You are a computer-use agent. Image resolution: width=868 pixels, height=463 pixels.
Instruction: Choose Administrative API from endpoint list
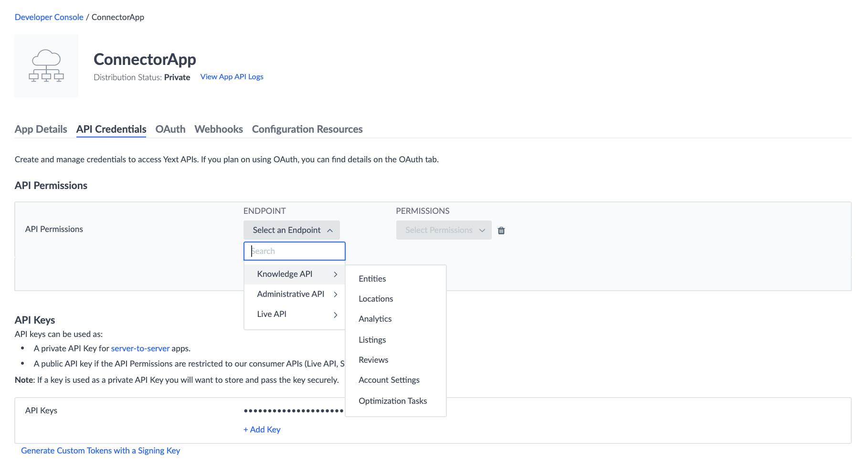tap(295, 295)
